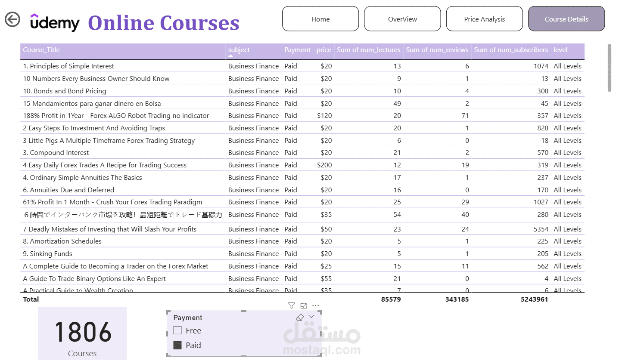This screenshot has width=644, height=364.
Task: Go to the Home page button
Action: click(x=320, y=19)
